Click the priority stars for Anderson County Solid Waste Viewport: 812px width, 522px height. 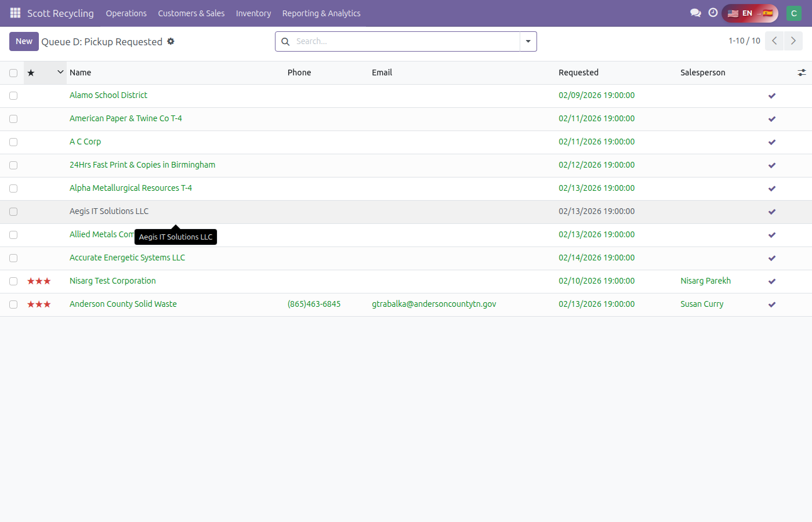click(x=39, y=304)
